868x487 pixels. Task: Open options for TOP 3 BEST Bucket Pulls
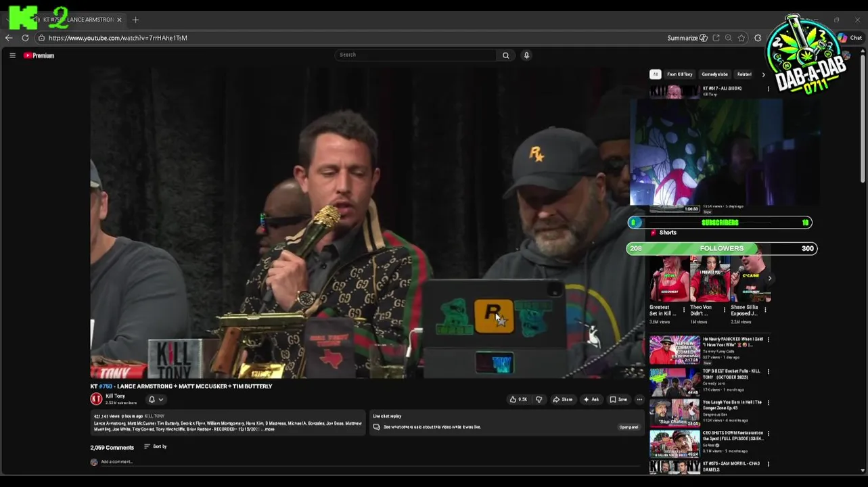point(768,372)
